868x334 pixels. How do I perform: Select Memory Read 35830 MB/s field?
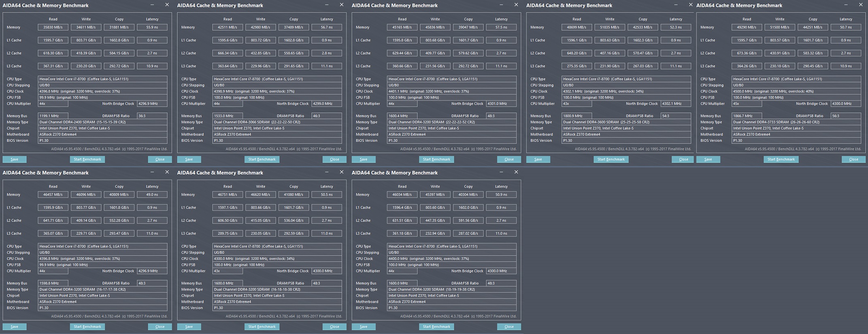click(x=53, y=27)
